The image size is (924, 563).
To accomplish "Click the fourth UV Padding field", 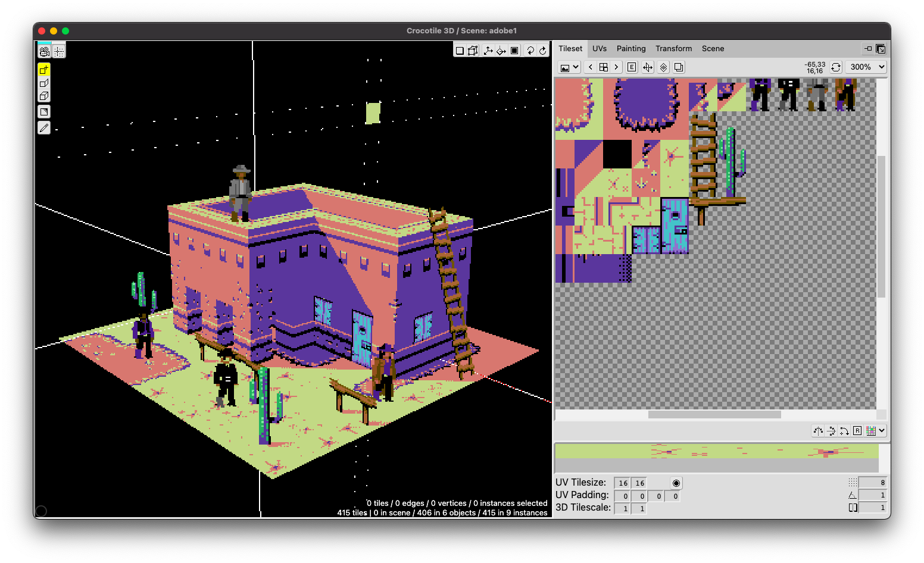I will 672,496.
